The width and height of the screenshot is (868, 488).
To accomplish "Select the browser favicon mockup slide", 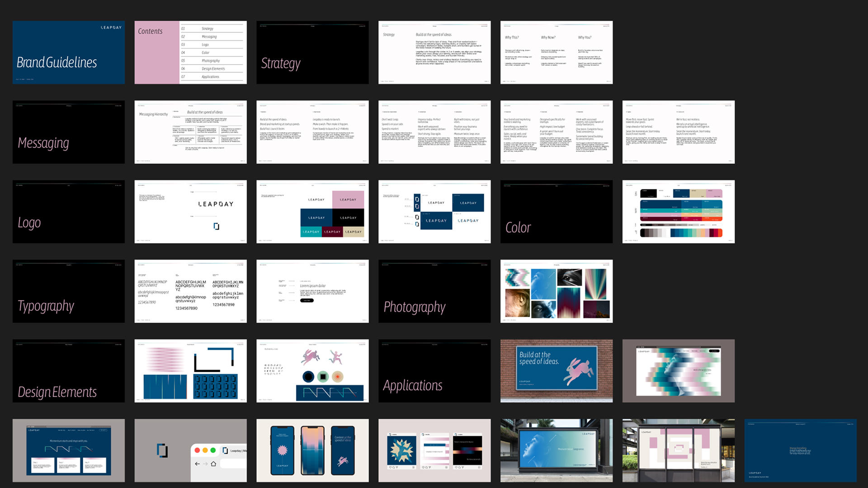I will (x=190, y=450).
